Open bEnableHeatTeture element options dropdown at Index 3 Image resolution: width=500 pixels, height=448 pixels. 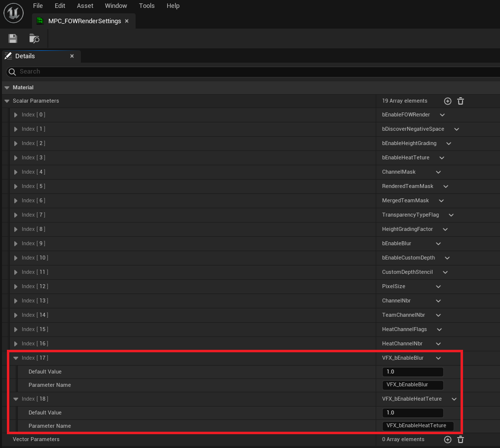coord(442,157)
